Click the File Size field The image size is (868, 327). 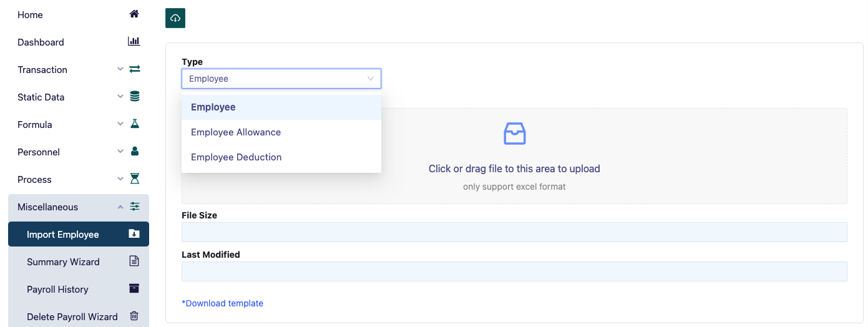coord(514,232)
